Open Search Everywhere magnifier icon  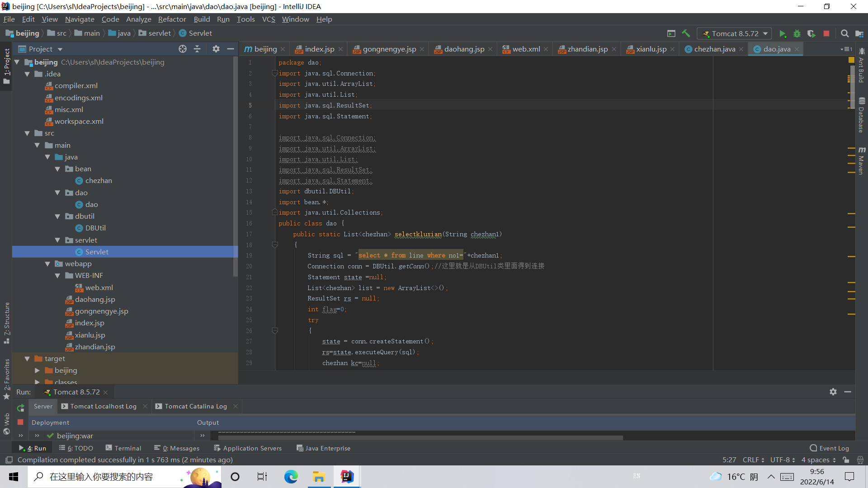click(x=844, y=34)
